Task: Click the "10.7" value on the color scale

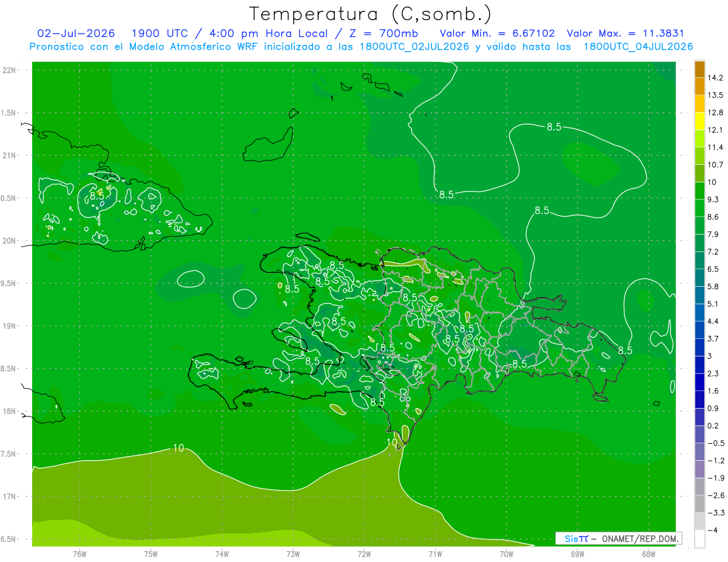Action: click(715, 165)
